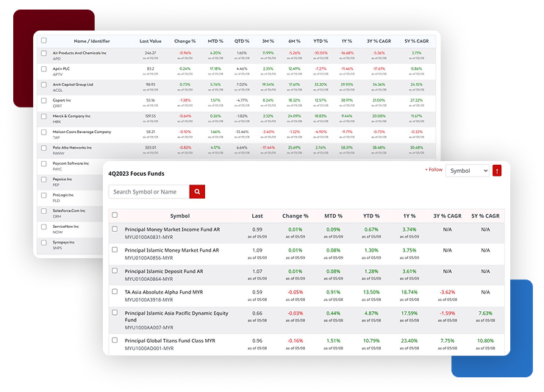Click the + Follow link
The width and height of the screenshot is (544, 392).
click(x=434, y=169)
